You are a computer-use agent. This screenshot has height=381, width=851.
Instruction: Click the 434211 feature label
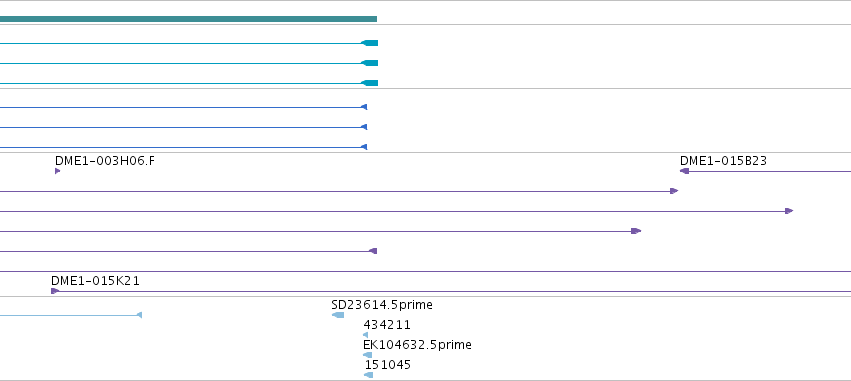[386, 325]
